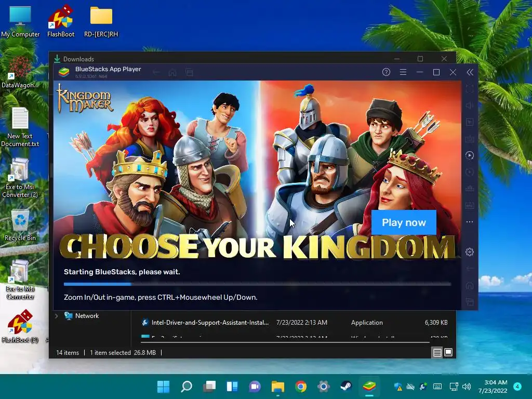Open the network tray icon
Screen dimensions: 532x399
(x=454, y=387)
